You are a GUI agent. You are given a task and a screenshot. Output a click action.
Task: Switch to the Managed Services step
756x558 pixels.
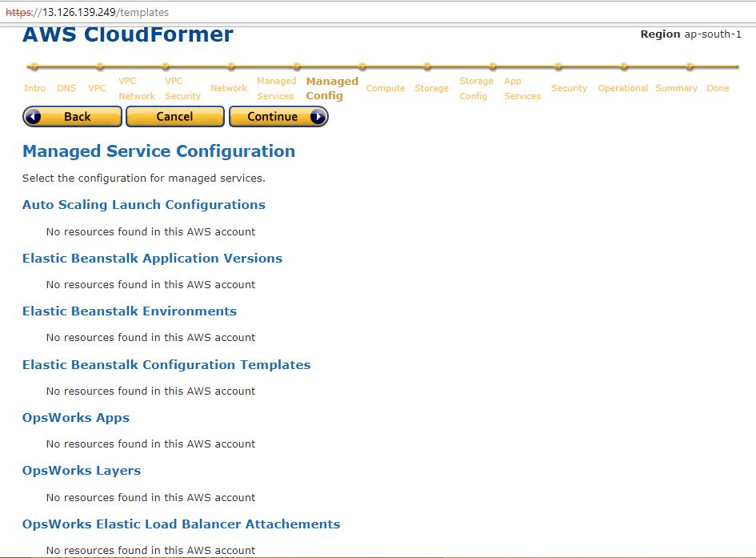pos(276,88)
